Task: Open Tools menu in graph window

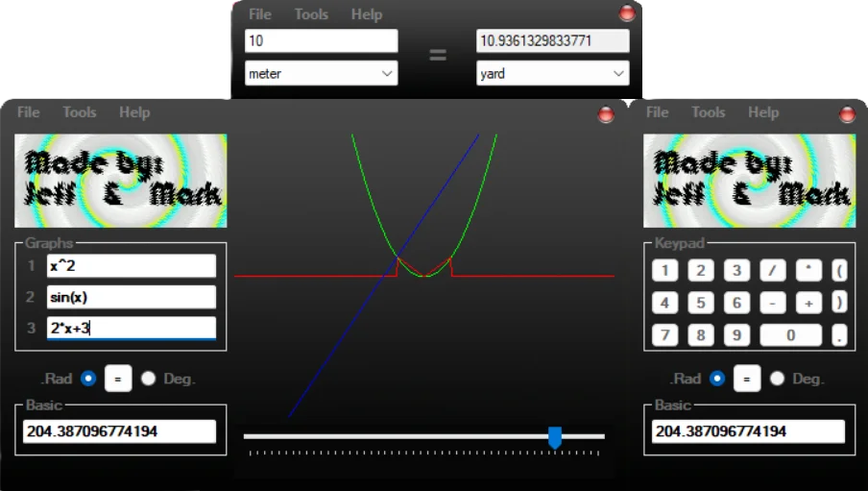Action: coord(80,112)
